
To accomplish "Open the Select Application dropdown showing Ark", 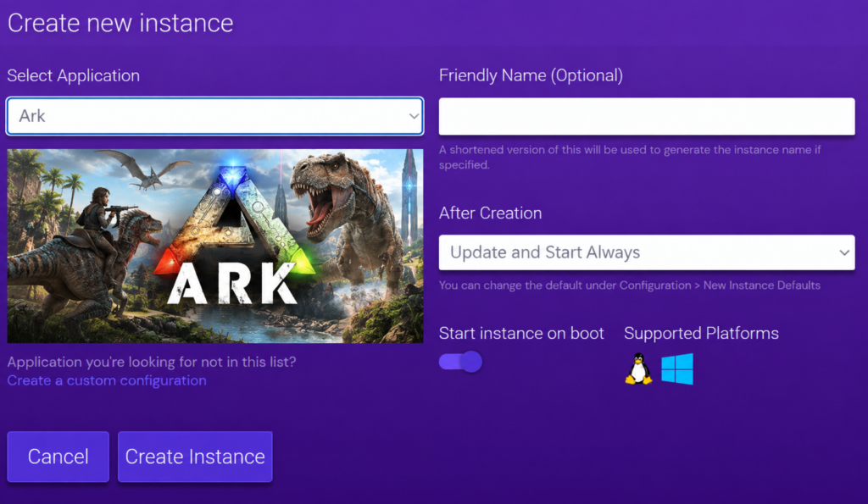I will [x=214, y=116].
